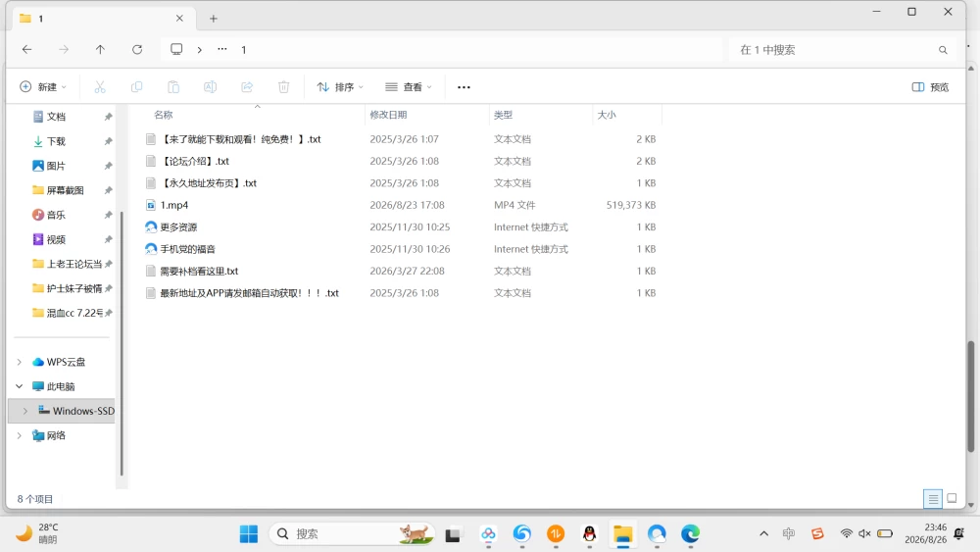Expand hidden breadcrumb path ellipsis

(221, 49)
